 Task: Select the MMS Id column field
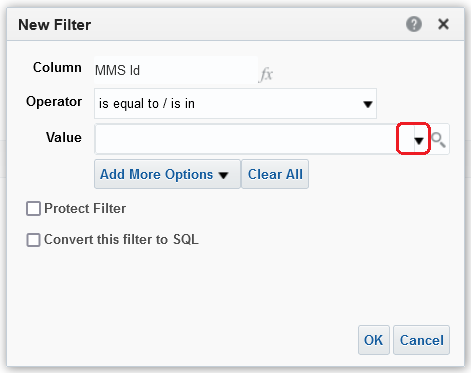(x=176, y=70)
